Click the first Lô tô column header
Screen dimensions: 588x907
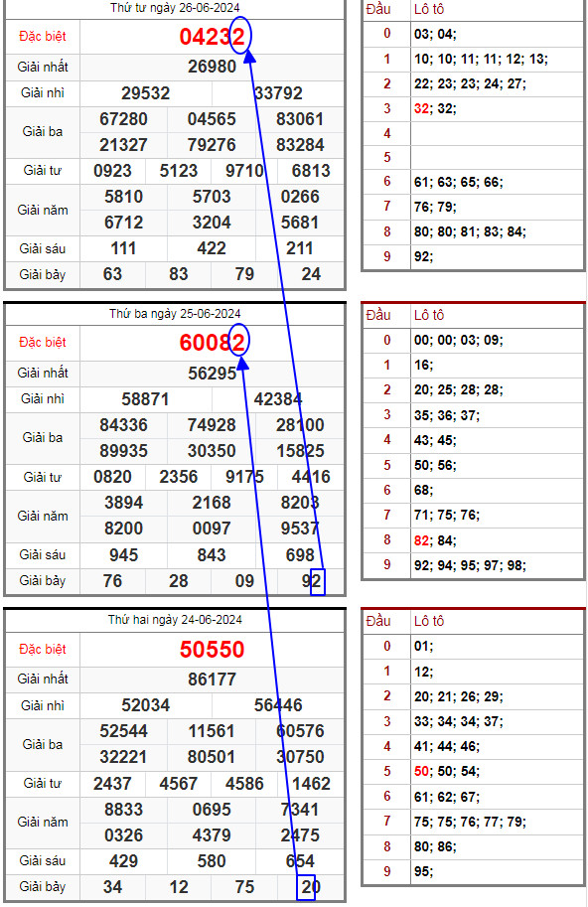click(x=429, y=9)
